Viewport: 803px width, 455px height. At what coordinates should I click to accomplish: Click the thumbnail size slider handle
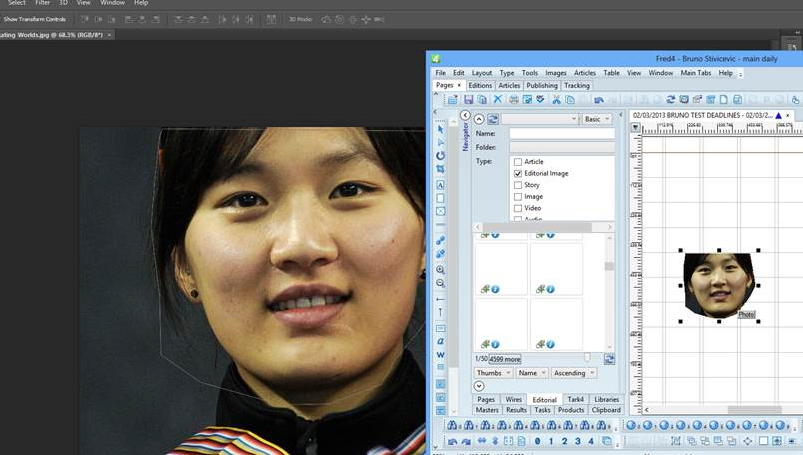coord(587,358)
